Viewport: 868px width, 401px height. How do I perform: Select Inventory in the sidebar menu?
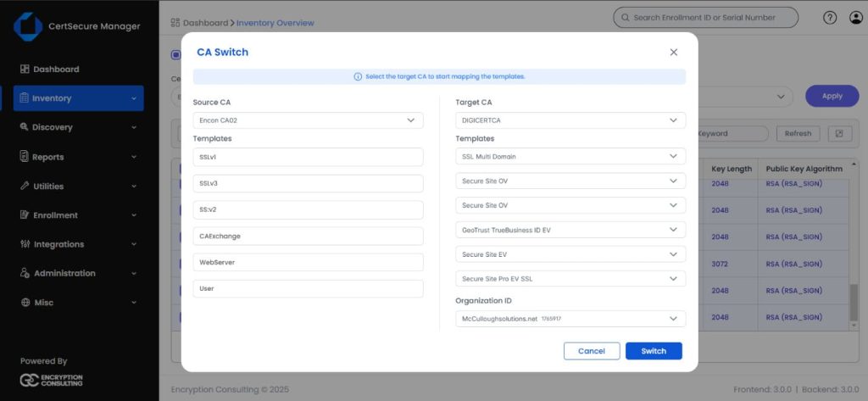point(78,98)
